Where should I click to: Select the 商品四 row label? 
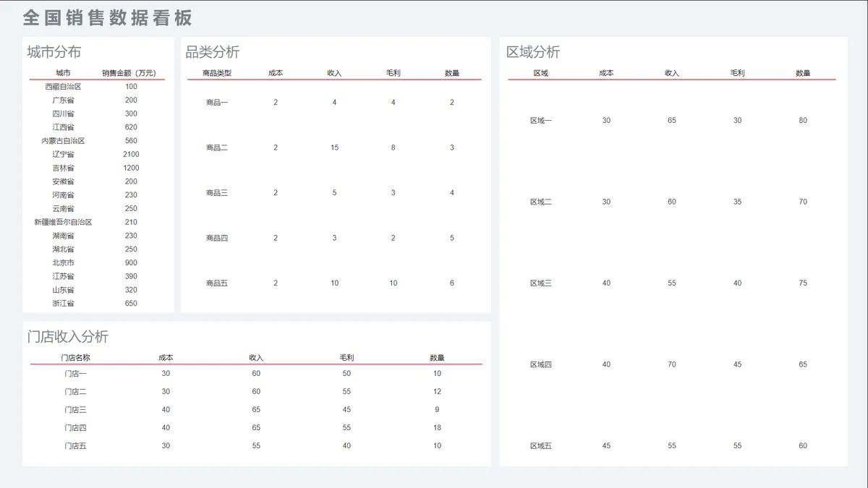217,238
